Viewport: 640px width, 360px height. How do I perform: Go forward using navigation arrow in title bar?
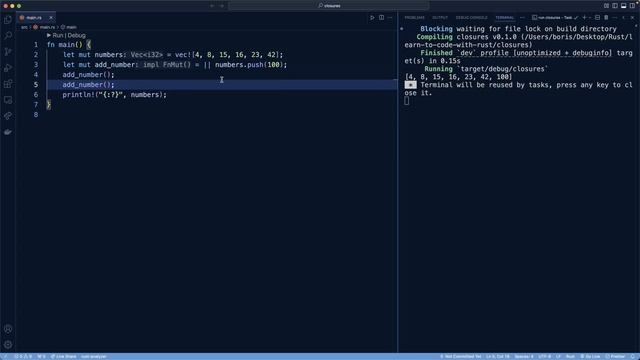tap(222, 6)
